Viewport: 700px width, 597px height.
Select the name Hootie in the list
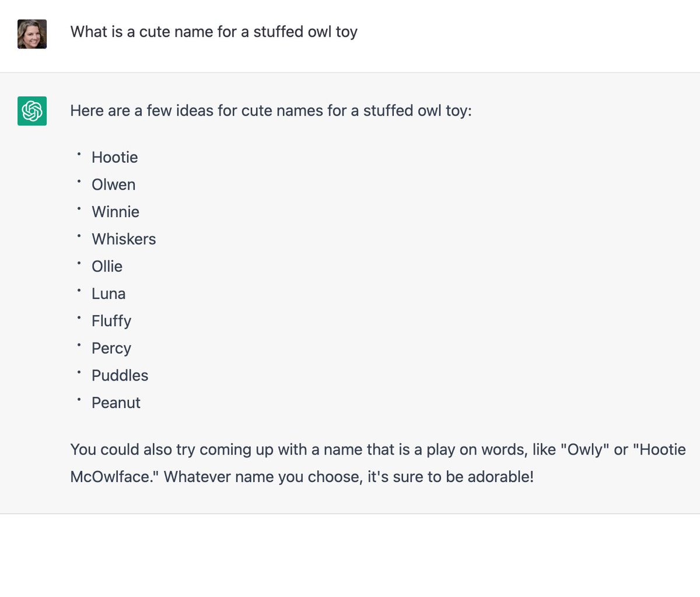pyautogui.click(x=115, y=158)
